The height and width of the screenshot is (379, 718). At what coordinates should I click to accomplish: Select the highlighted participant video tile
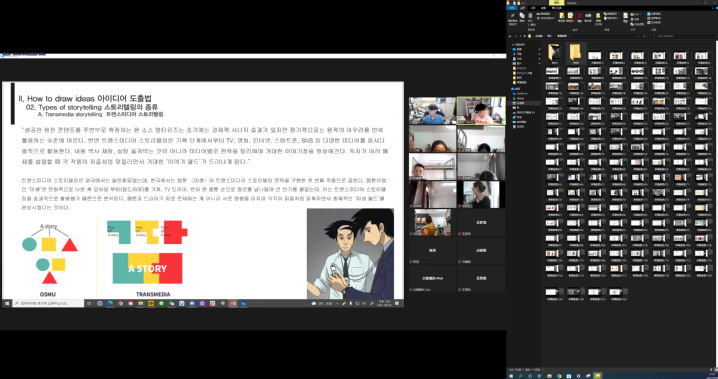[481, 110]
